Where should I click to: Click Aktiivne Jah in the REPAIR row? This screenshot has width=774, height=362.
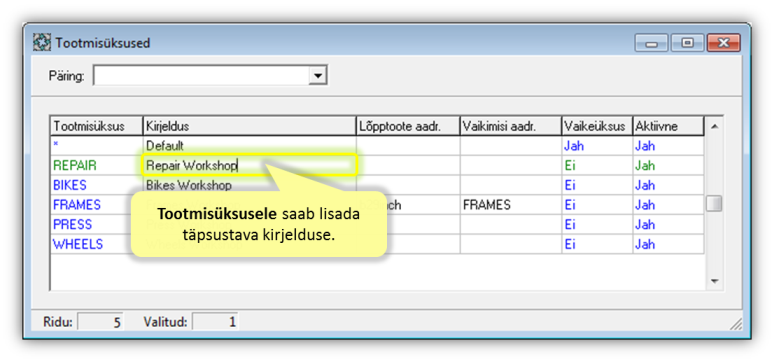pyautogui.click(x=668, y=165)
